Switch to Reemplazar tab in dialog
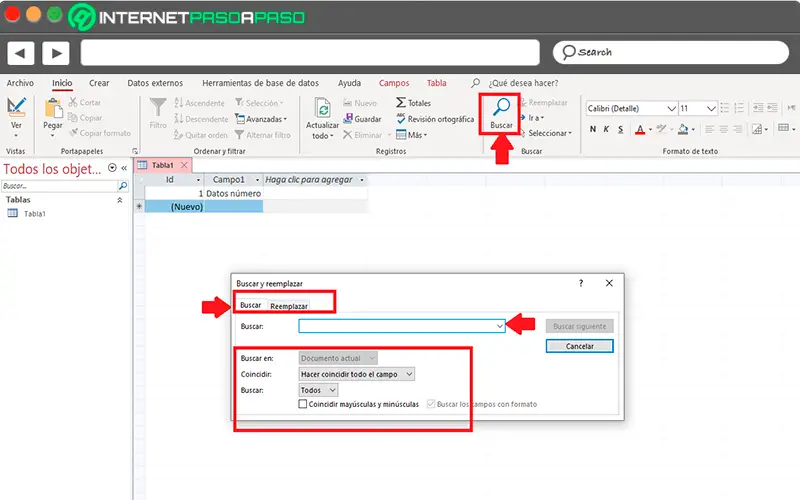Viewport: 800px width, 500px height. click(x=289, y=306)
